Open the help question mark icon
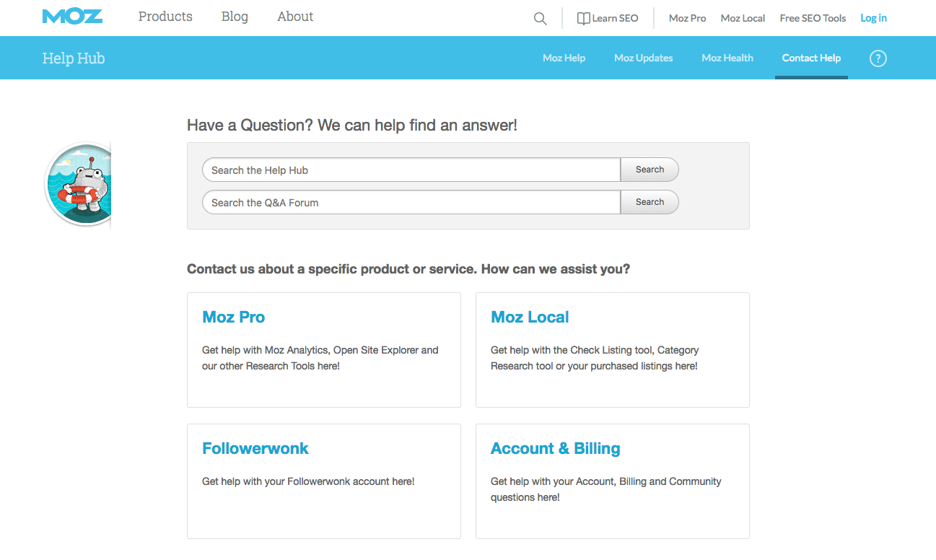The width and height of the screenshot is (936, 560). (878, 58)
